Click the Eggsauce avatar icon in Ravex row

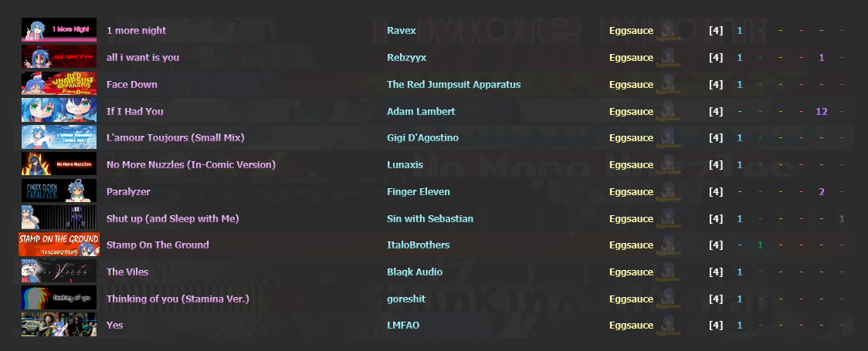(668, 31)
